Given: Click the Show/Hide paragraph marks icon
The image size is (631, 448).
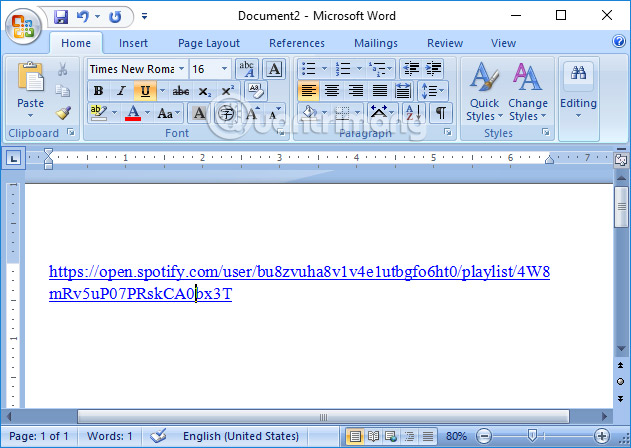Looking at the screenshot, I should click(441, 113).
